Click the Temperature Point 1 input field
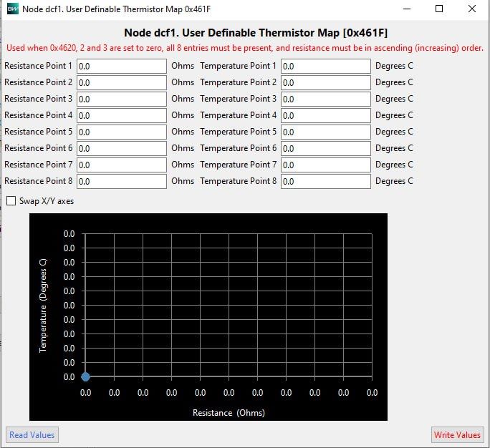The height and width of the screenshot is (448, 490). coord(326,66)
